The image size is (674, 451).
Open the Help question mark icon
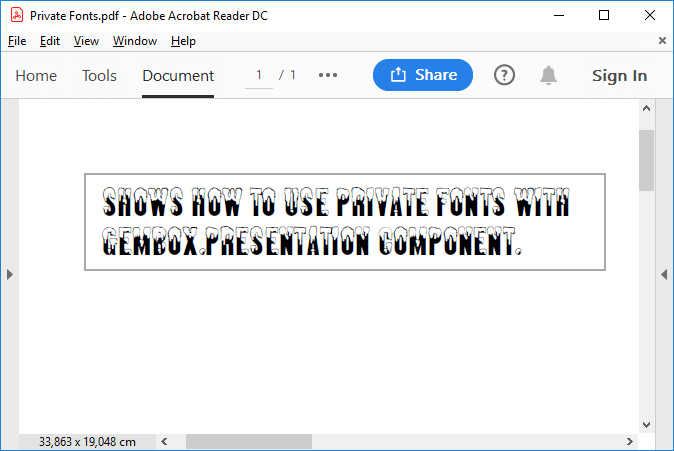(504, 75)
